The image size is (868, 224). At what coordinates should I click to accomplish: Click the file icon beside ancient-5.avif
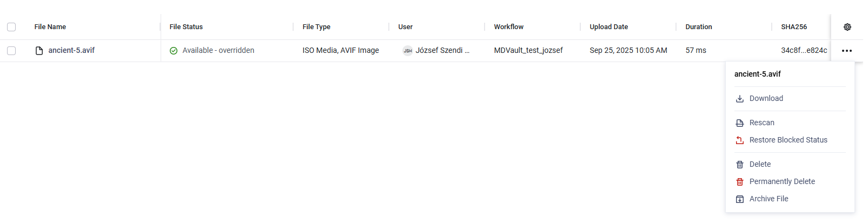pos(39,51)
